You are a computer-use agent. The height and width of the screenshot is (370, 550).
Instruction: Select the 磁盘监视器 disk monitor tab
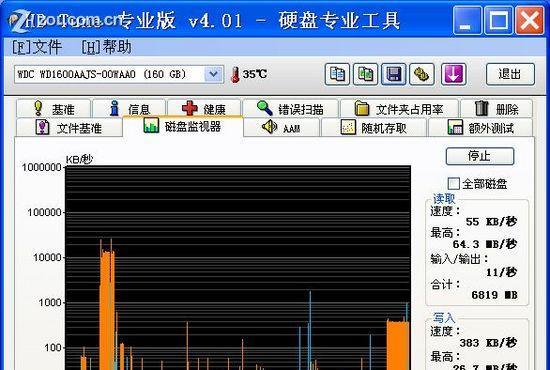[183, 126]
